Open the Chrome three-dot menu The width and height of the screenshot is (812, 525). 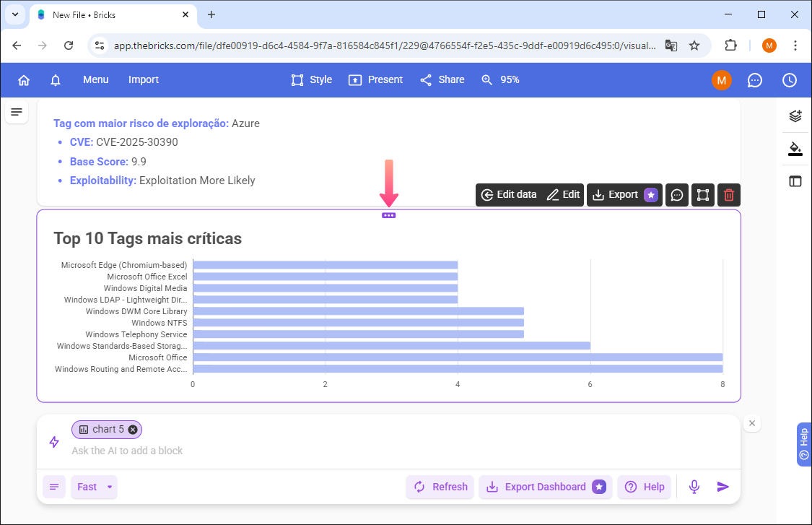(795, 45)
